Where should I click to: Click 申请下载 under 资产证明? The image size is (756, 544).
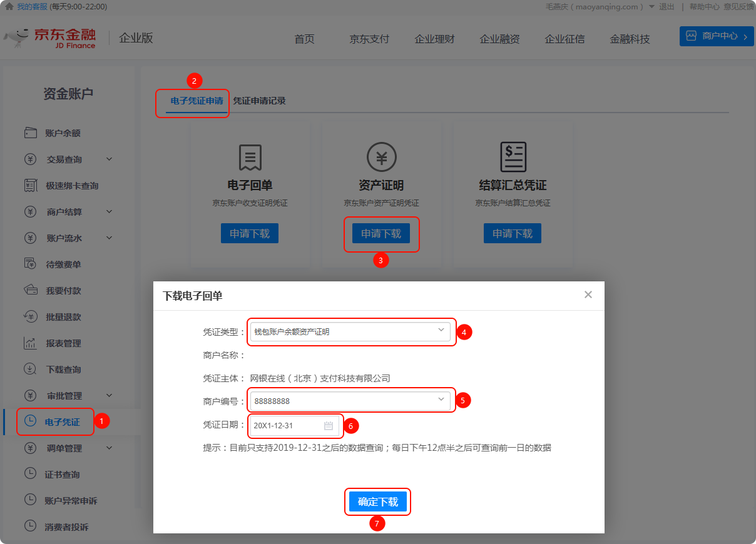point(381,234)
